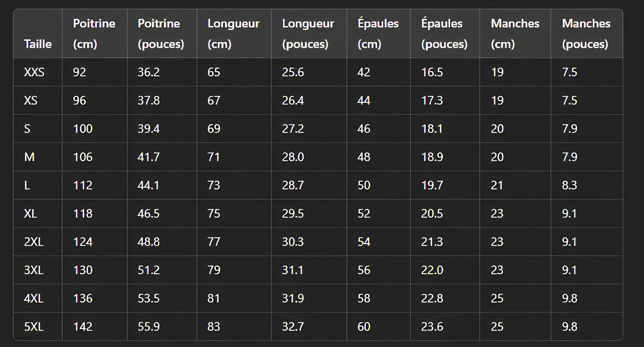The height and width of the screenshot is (347, 644).
Task: Select the Longueur (cm) column header
Action: [x=234, y=34]
